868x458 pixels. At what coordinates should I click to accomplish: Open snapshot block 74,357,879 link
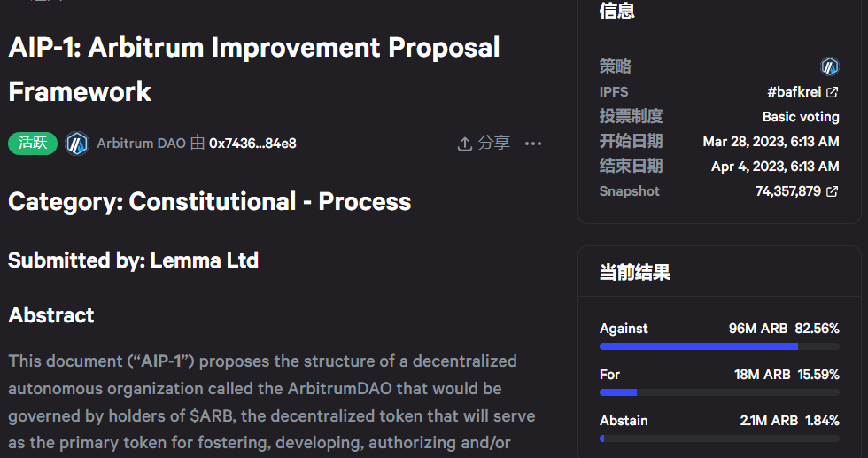787,191
